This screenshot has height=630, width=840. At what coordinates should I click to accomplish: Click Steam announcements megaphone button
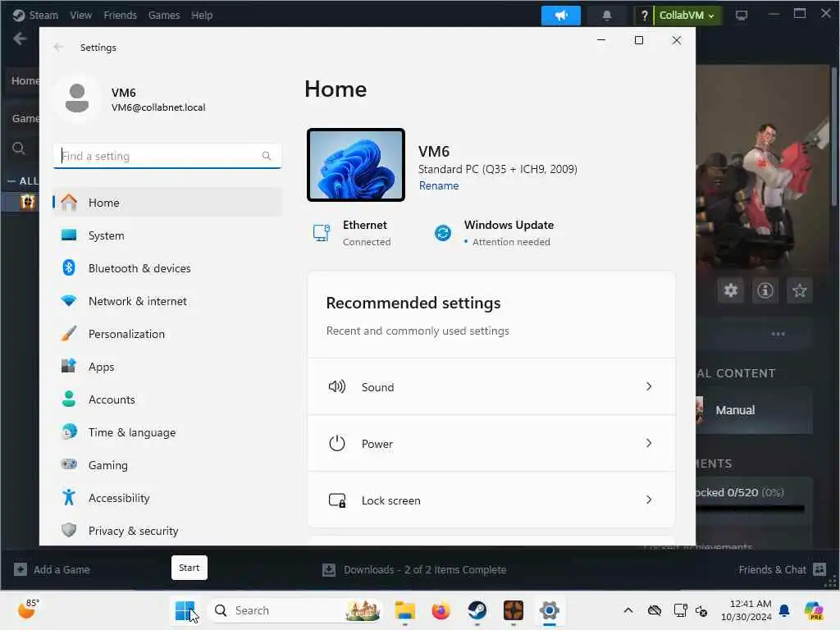(x=561, y=15)
